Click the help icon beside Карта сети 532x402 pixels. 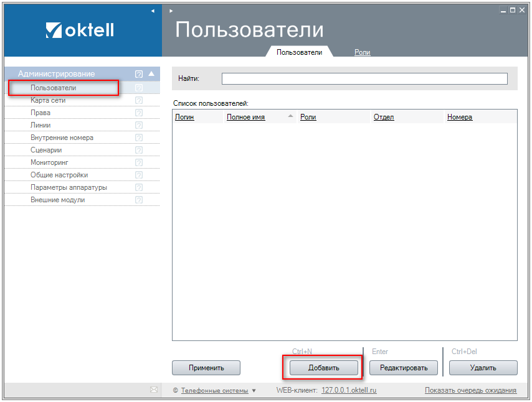tap(139, 100)
